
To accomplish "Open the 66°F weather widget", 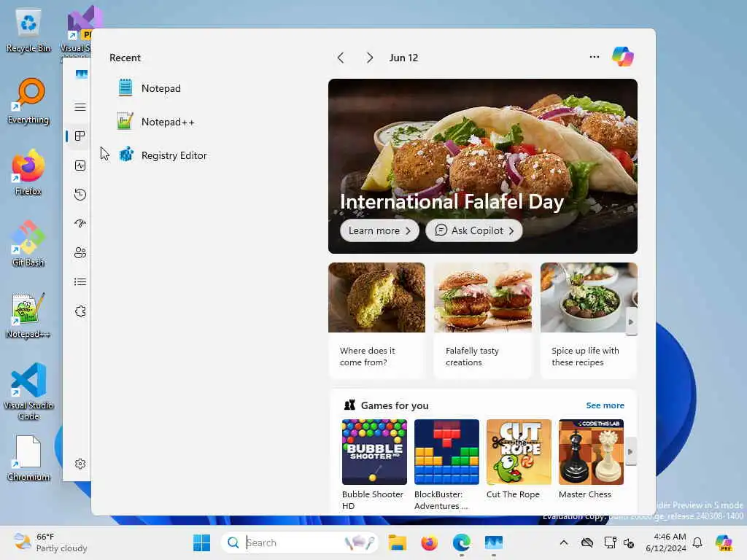I will click(50, 542).
